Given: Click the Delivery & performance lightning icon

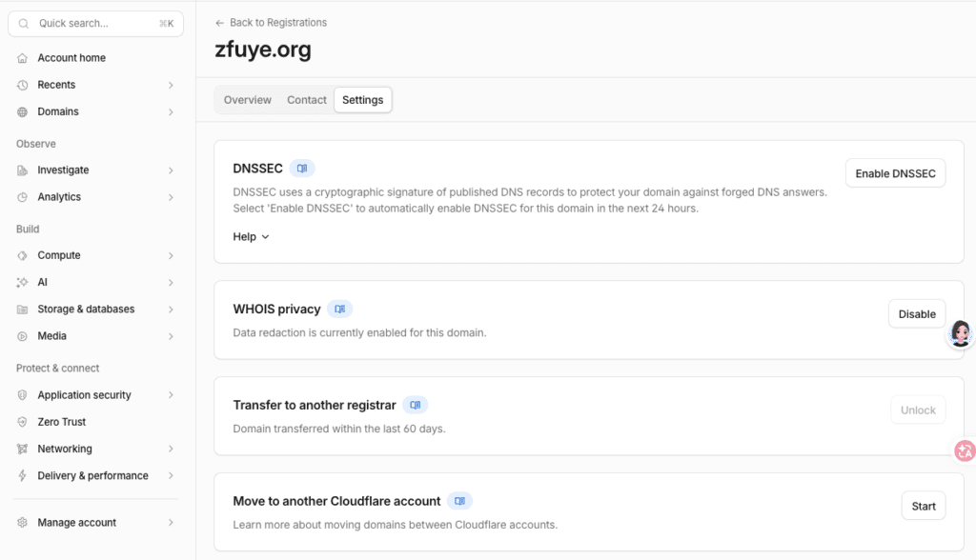Looking at the screenshot, I should pyautogui.click(x=23, y=476).
